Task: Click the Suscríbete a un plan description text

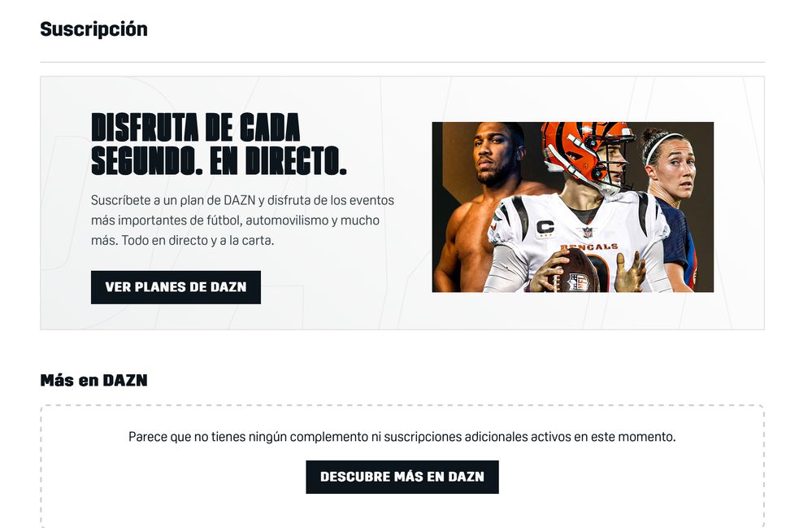Action: (x=242, y=220)
